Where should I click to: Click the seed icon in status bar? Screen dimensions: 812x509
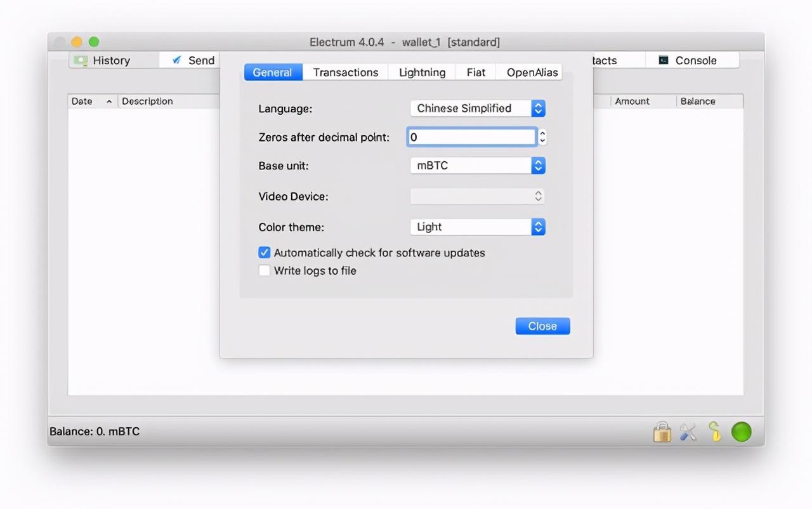715,432
